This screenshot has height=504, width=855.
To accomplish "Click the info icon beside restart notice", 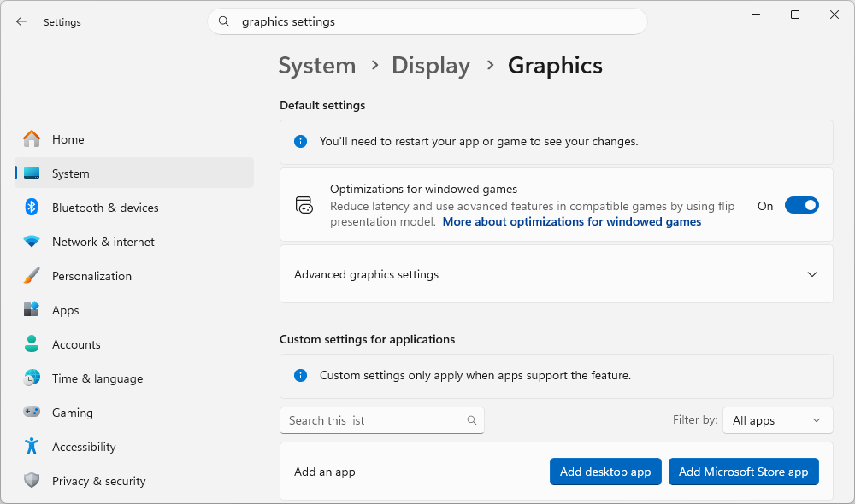I will (300, 142).
